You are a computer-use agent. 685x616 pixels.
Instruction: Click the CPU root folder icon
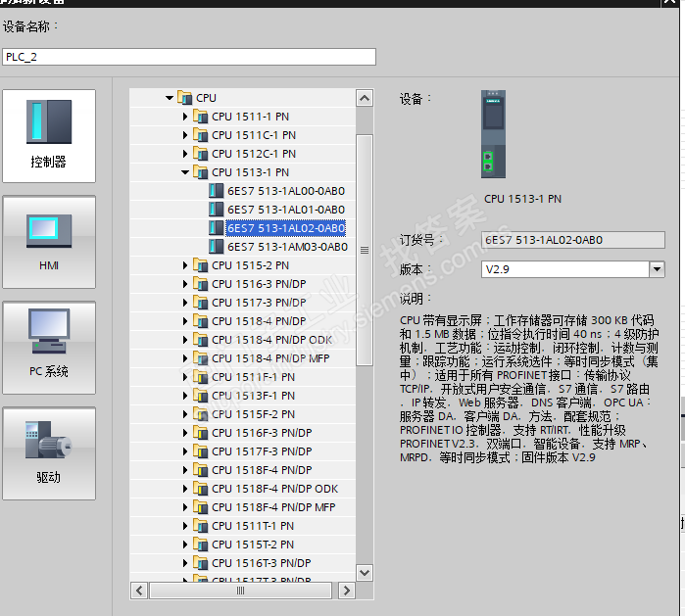[x=185, y=98]
